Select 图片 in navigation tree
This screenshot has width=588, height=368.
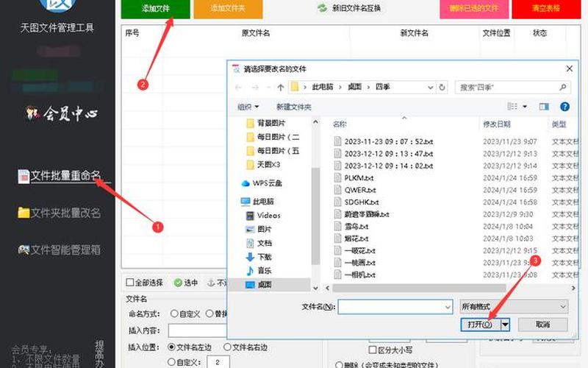pos(259,230)
